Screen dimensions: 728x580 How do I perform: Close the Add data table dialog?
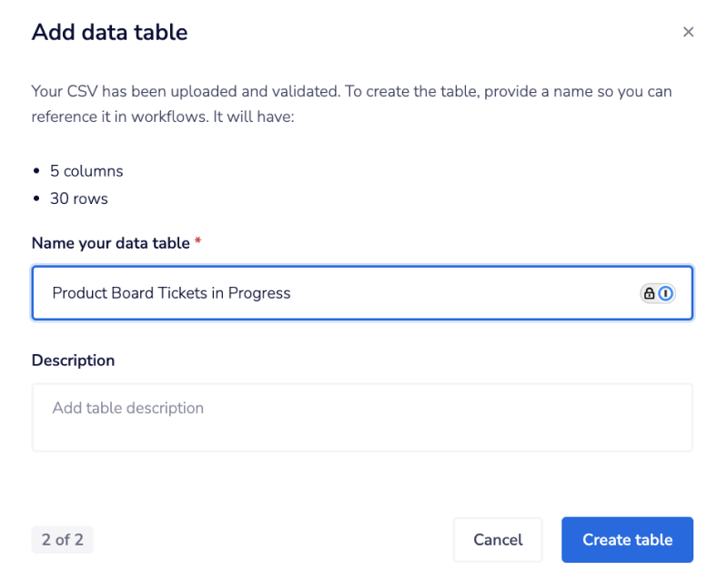tap(688, 32)
